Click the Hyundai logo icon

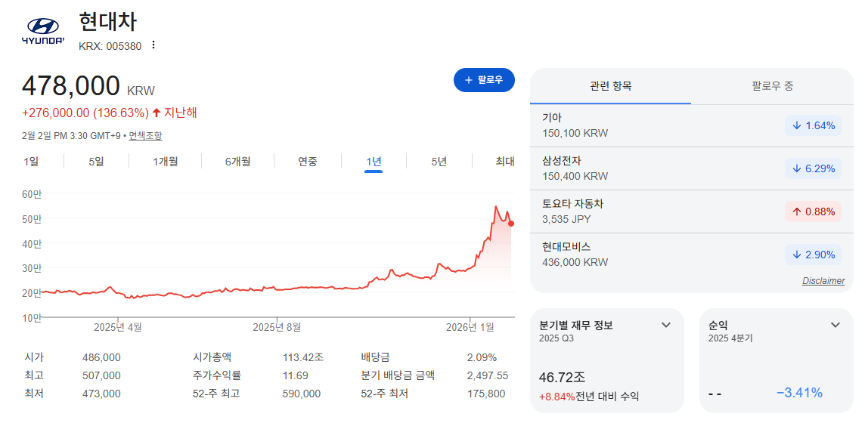pos(43,31)
